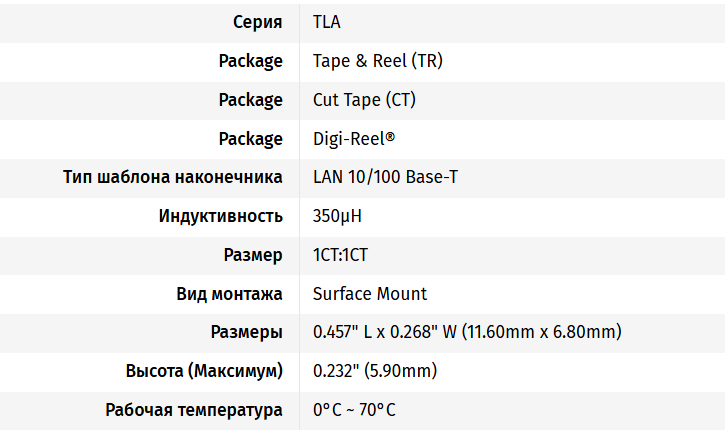725x437 pixels.
Task: Click the "Рабочая температура" label
Action: pos(194,410)
